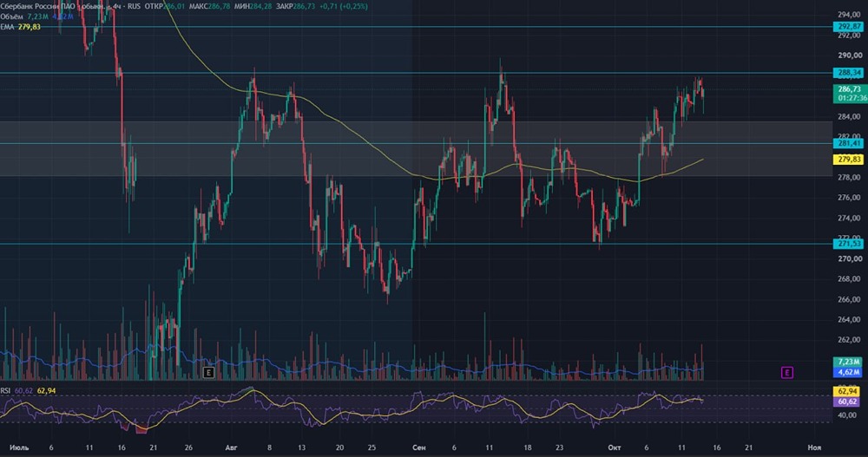Click the 288,34 horizontal line price label
This screenshot has width=868, height=457.
849,73
